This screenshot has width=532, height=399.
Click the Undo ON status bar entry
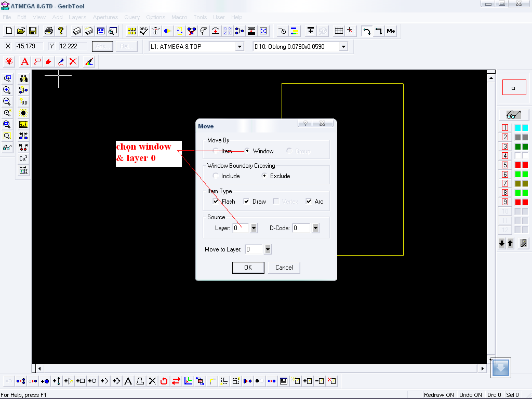point(470,395)
